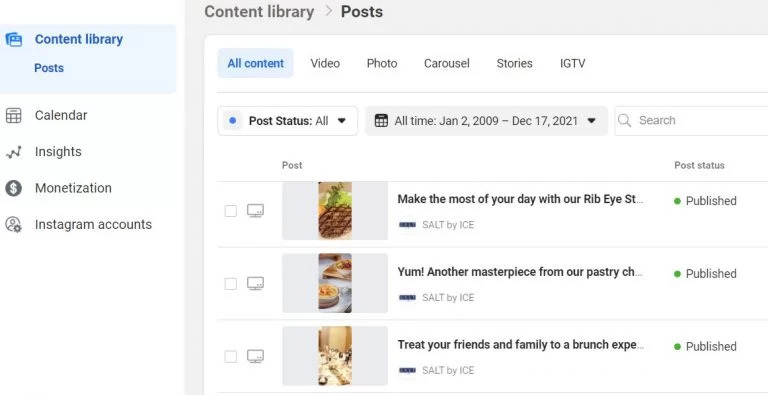This screenshot has width=768, height=395.
Task: Open Content library in the sidebar
Action: 79,39
